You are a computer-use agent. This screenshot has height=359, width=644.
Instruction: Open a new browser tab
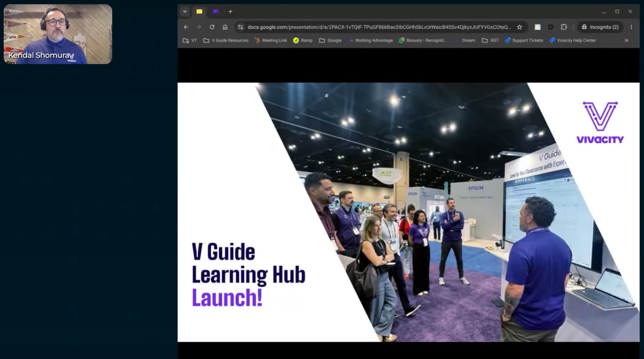[230, 12]
